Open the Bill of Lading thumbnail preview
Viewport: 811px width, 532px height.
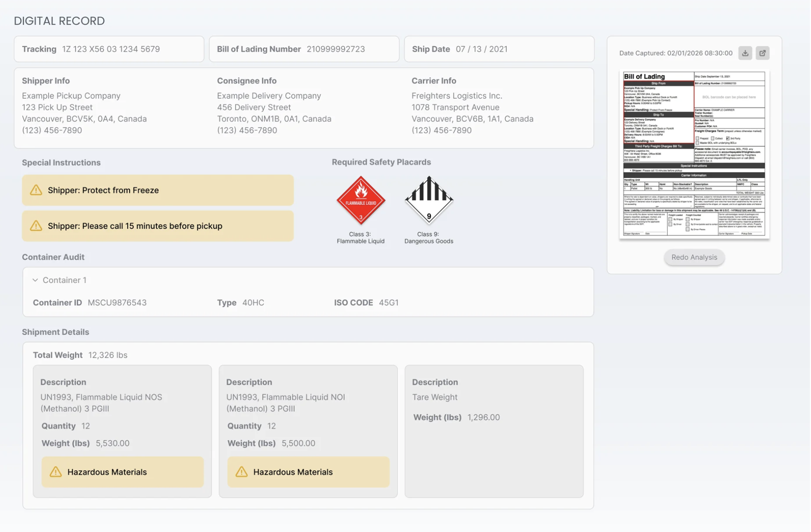(694, 154)
